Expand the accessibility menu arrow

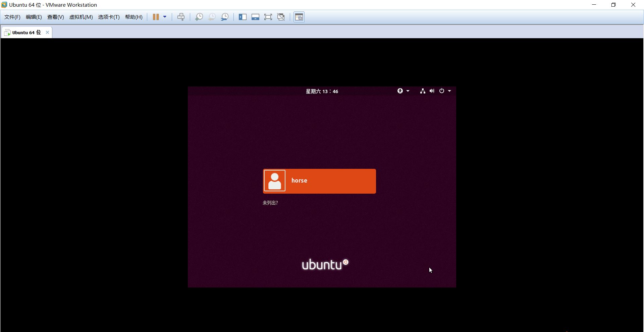408,91
